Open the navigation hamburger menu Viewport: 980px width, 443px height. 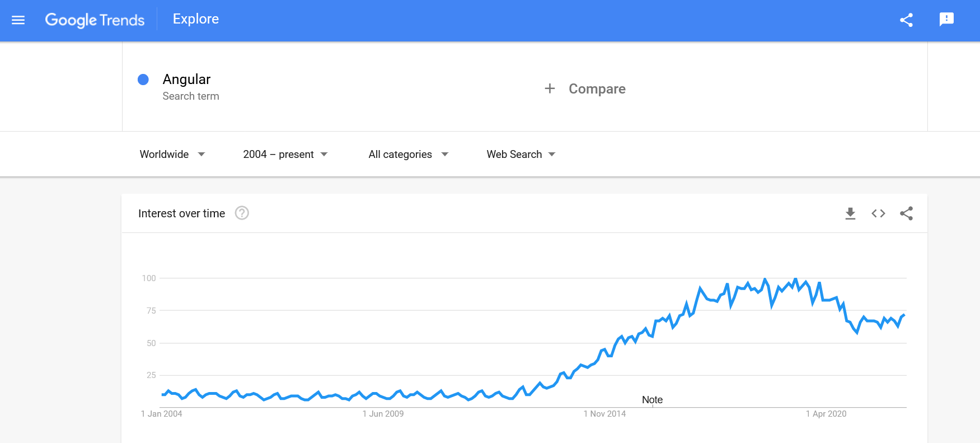point(18,19)
